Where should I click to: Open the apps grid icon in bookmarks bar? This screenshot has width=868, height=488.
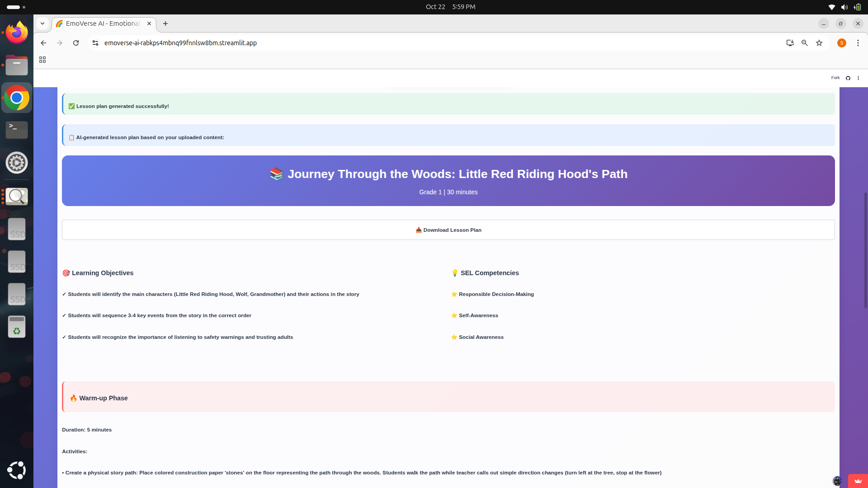click(42, 60)
